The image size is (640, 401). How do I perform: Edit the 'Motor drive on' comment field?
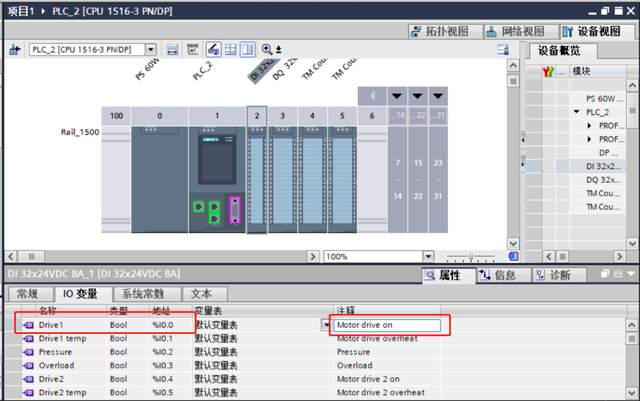(387, 325)
